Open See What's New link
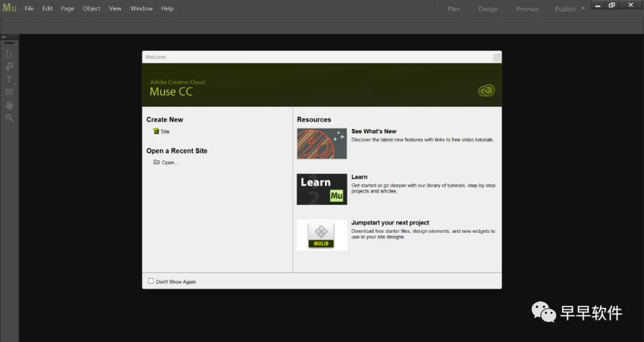This screenshot has height=342, width=644. click(374, 131)
